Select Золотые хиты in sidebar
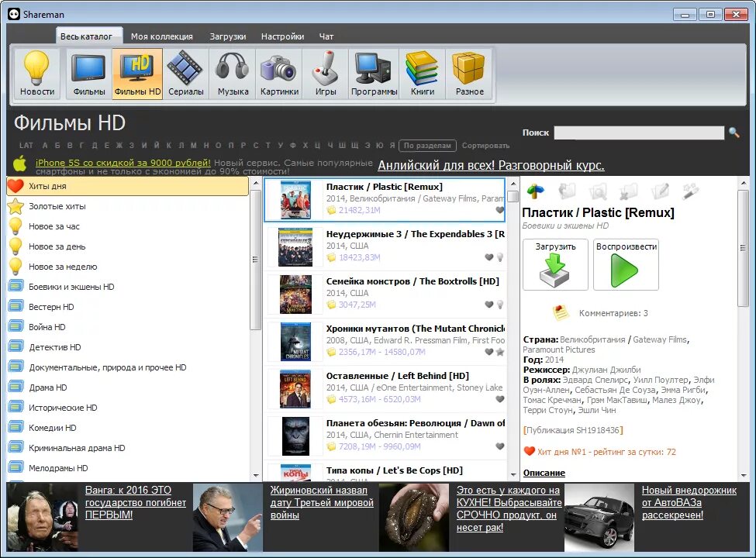Screen dimensions: 756x558 [128, 206]
